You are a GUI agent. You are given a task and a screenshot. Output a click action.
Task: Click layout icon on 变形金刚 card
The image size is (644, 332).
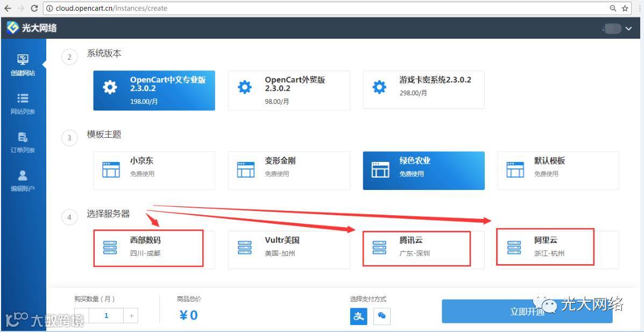tap(246, 169)
